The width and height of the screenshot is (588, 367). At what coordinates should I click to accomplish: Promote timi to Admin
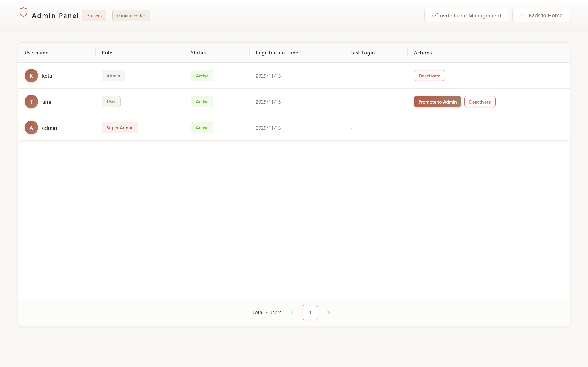click(x=437, y=101)
